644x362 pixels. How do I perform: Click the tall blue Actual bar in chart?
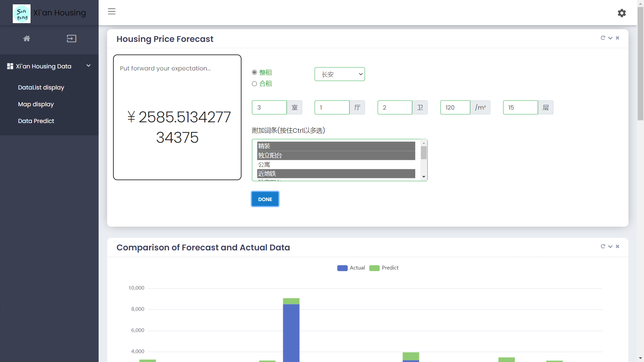pyautogui.click(x=291, y=333)
